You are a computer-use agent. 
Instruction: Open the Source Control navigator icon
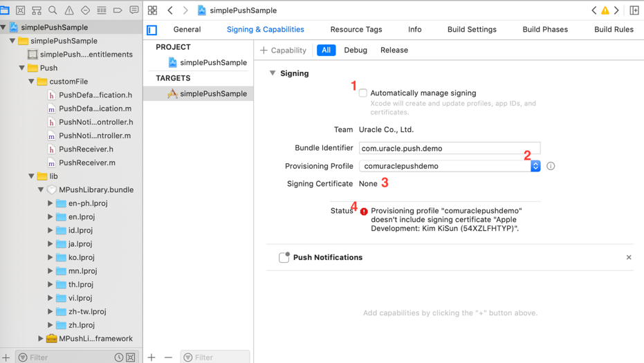click(21, 10)
